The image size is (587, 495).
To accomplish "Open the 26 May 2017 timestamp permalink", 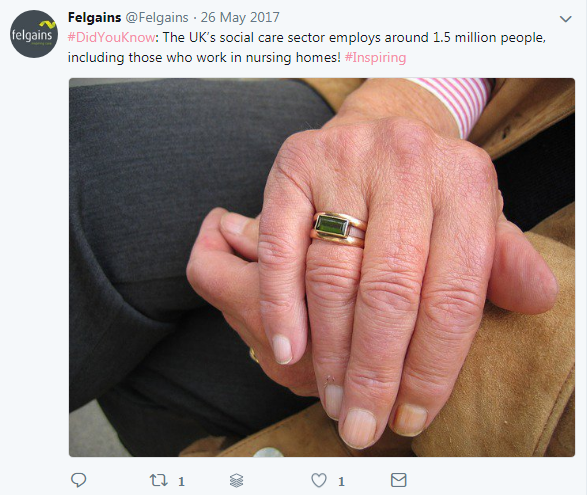I will click(x=240, y=17).
